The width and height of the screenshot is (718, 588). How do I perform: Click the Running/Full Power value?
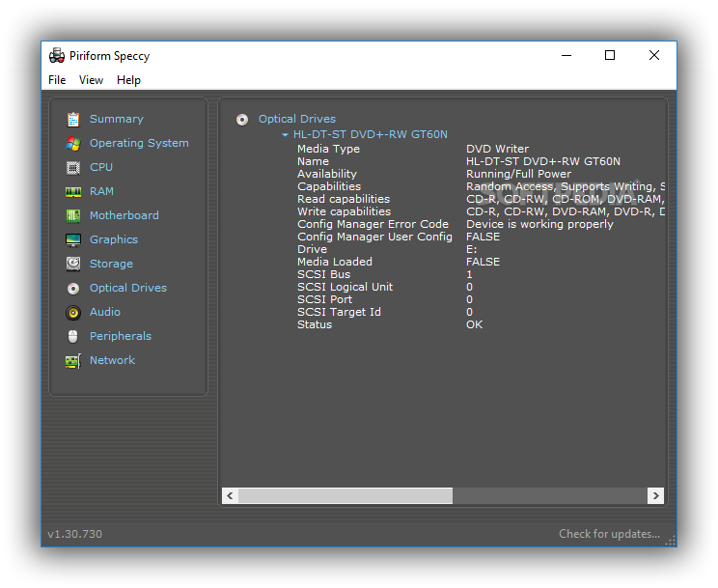point(519,174)
